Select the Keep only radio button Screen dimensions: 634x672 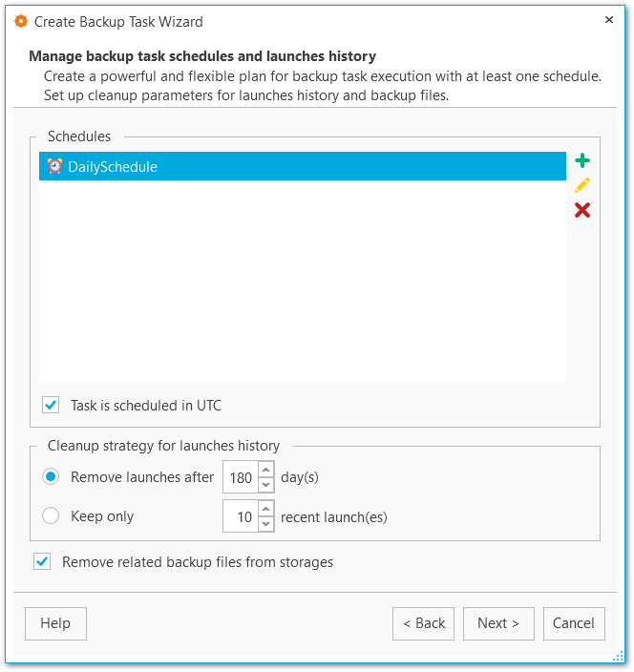(x=52, y=516)
